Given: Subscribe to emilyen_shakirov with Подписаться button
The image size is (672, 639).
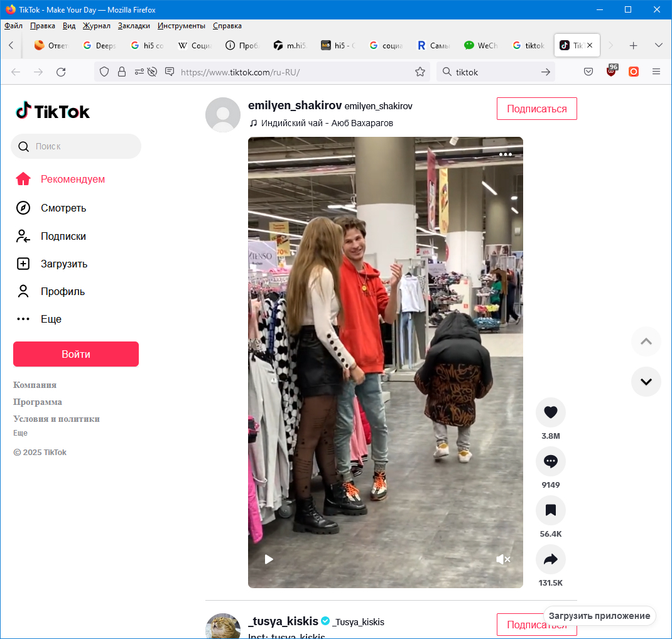Looking at the screenshot, I should click(536, 109).
